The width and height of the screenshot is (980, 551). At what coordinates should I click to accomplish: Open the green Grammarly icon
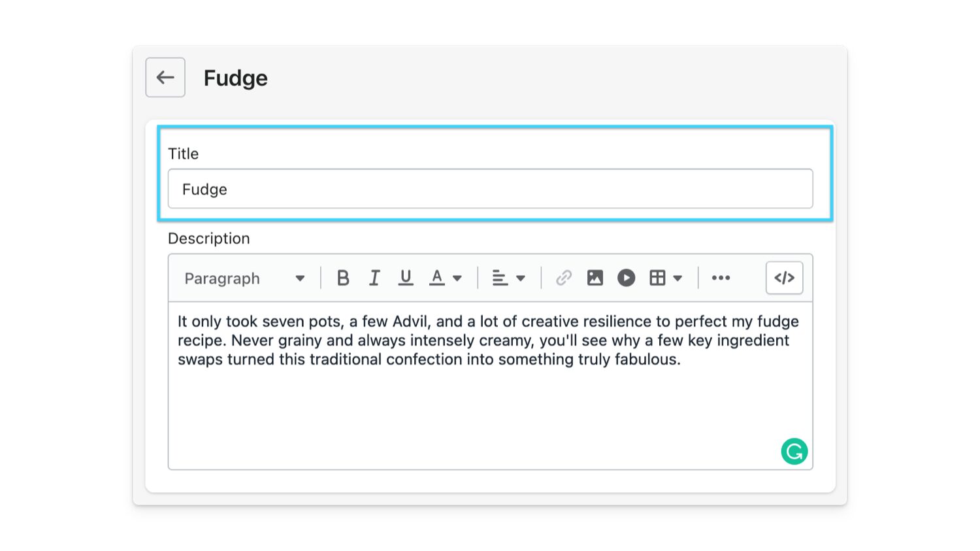coord(794,451)
